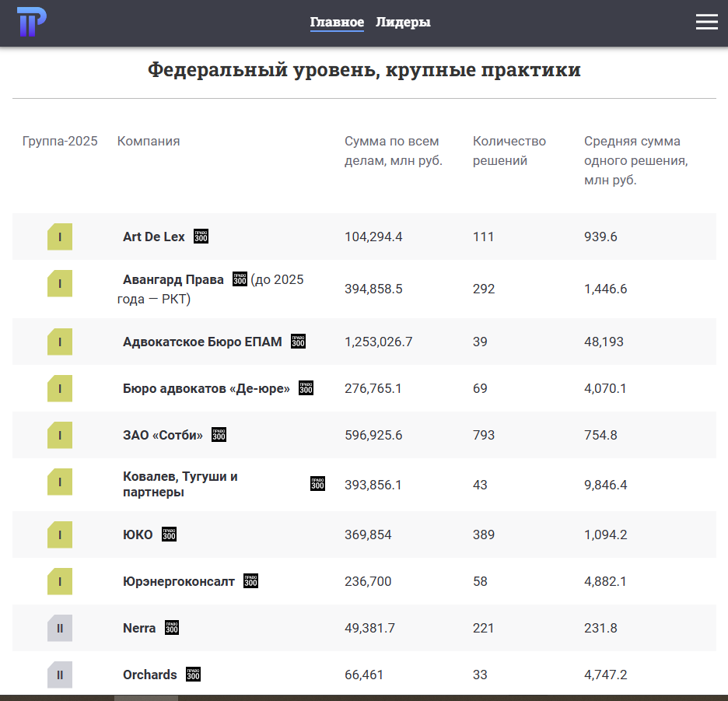Open the hamburger menu
Screen dimensions: 728x701
707,22
